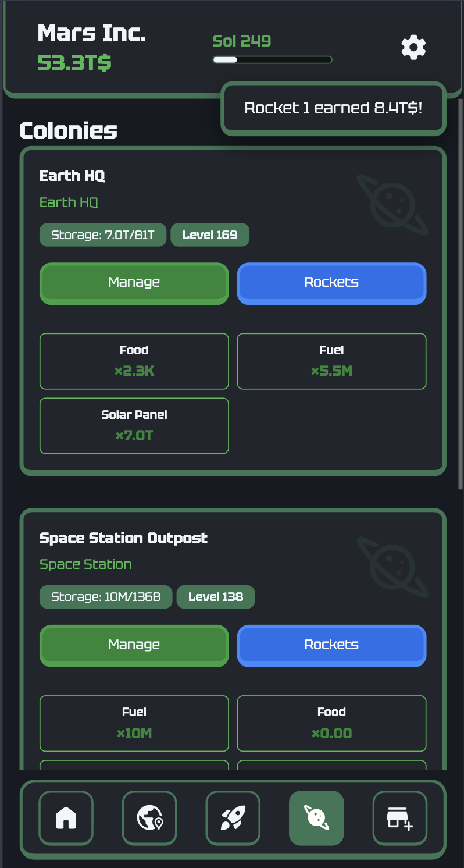Image resolution: width=464 pixels, height=868 pixels.
Task: Select Earth HQ's Fuel ×5.5M tile
Action: (331, 361)
